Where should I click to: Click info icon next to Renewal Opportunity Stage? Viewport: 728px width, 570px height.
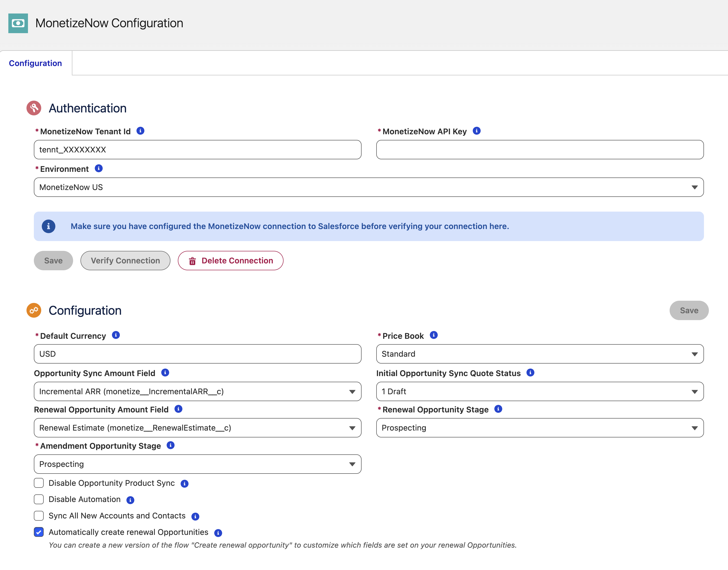point(498,409)
